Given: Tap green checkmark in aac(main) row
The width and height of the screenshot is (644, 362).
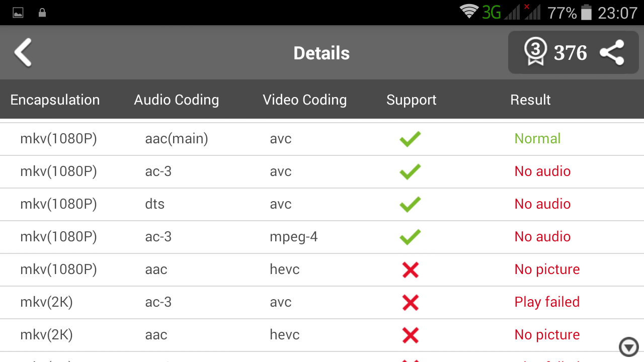Looking at the screenshot, I should pyautogui.click(x=410, y=139).
